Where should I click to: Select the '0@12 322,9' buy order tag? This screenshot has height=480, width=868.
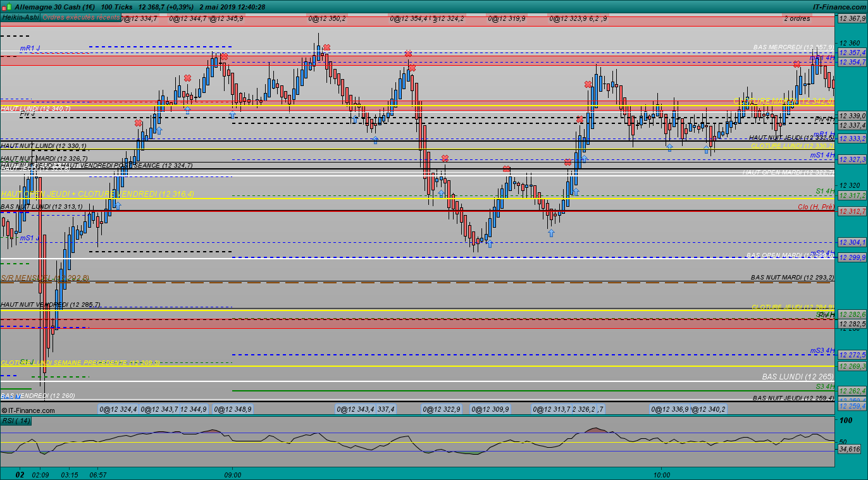(x=442, y=409)
